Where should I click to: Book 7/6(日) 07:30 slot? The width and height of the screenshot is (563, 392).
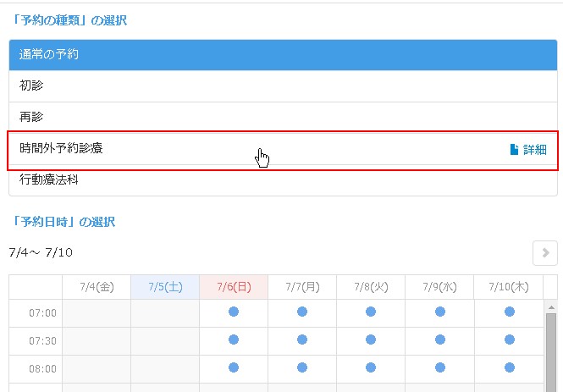pos(234,340)
